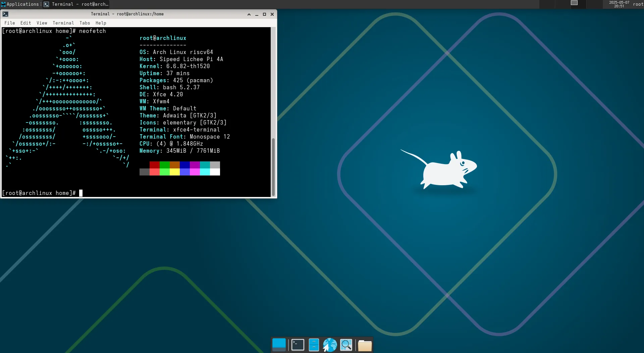Viewport: 644px width, 353px height.
Task: Open File Manager cabinet icon in dock
Action: point(314,345)
